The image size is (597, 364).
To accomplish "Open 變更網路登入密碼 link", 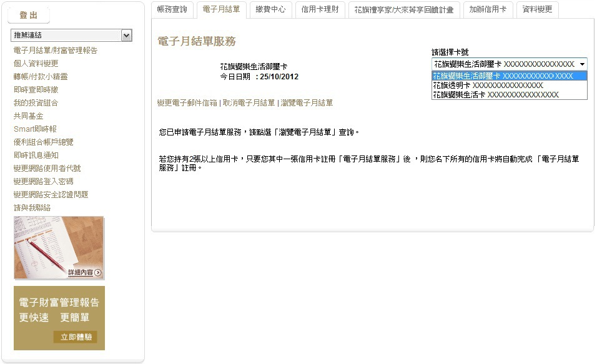I will tap(44, 182).
